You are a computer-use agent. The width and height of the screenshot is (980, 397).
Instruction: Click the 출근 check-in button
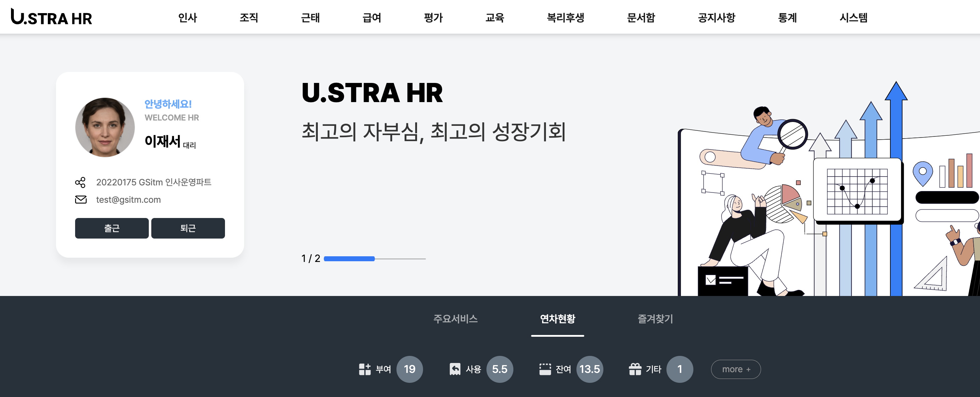click(112, 228)
